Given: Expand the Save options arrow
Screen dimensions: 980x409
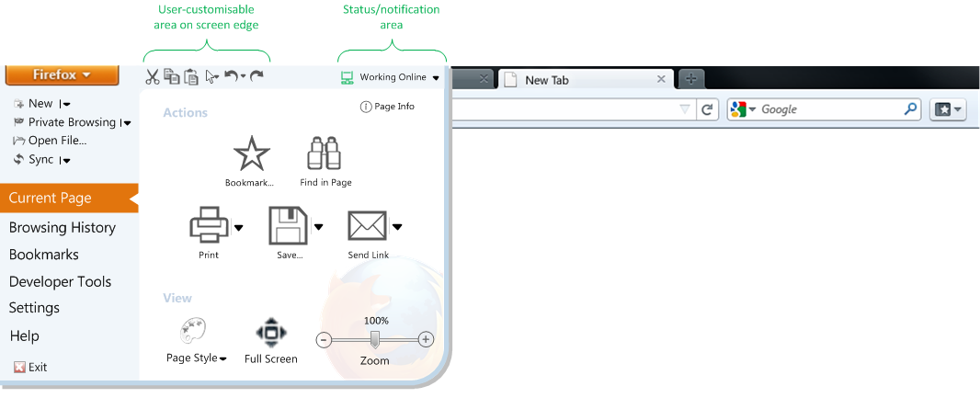Looking at the screenshot, I should pyautogui.click(x=318, y=227).
